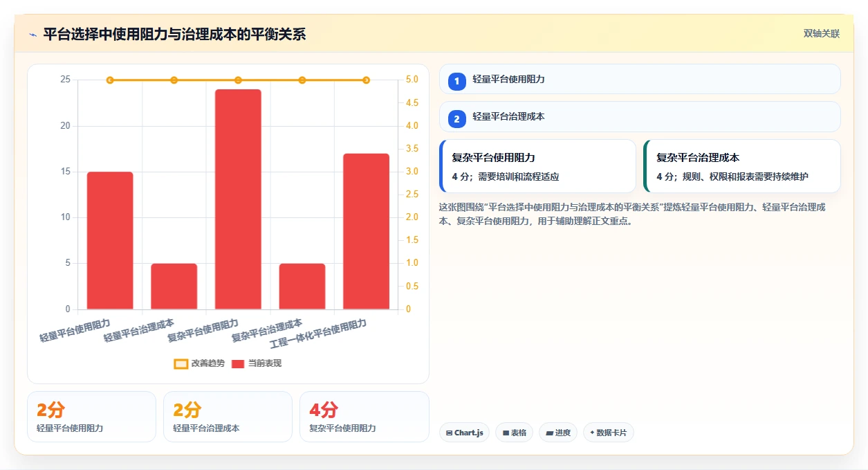
Task: Open the 表格 tag
Action: pos(514,433)
